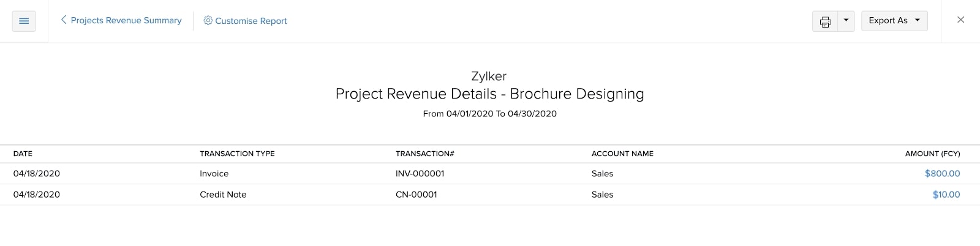Image resolution: width=980 pixels, height=246 pixels.
Task: Open the Export As dropdown
Action: tap(894, 21)
